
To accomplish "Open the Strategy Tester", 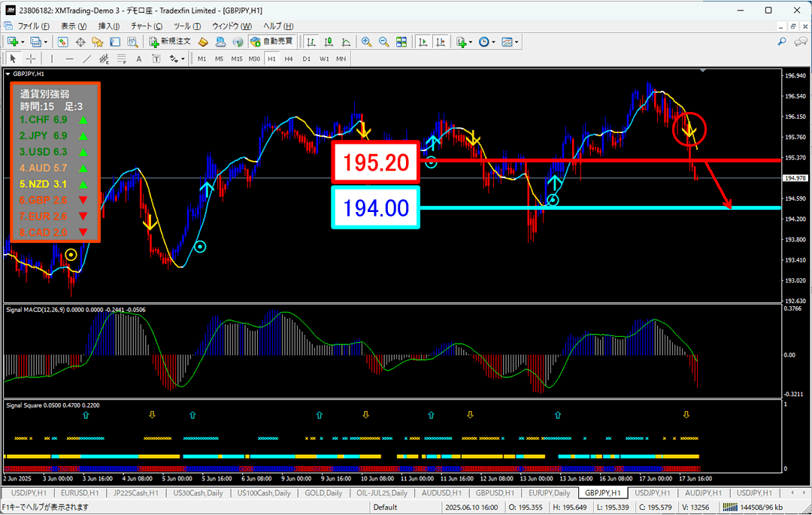I will pyautogui.click(x=132, y=42).
